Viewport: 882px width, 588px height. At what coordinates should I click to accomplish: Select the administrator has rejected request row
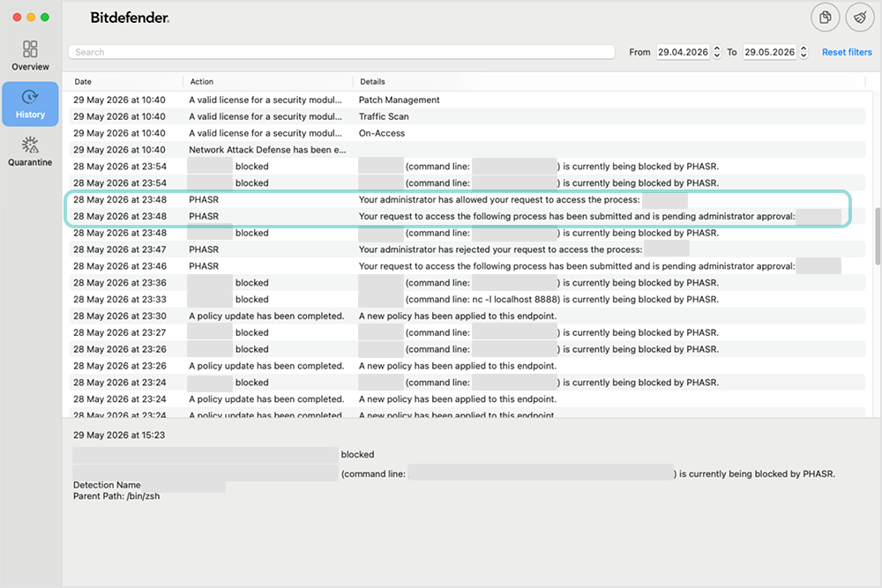(467, 249)
